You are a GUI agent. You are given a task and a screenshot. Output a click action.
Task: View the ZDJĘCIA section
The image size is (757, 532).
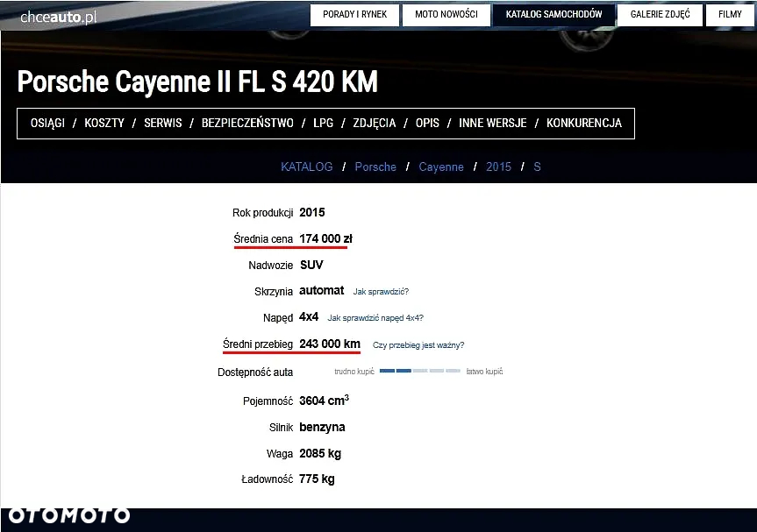click(x=375, y=124)
